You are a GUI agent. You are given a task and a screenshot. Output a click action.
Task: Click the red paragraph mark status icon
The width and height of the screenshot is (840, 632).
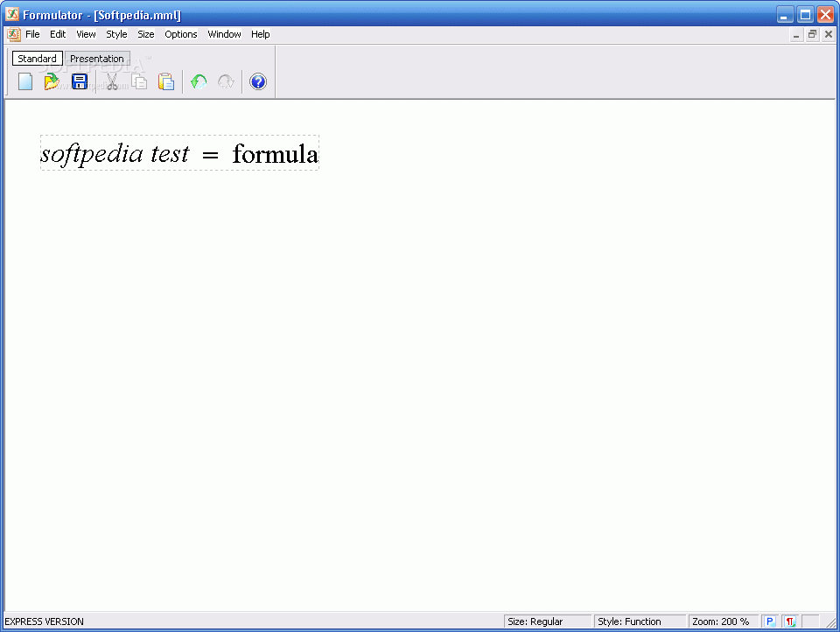click(789, 621)
